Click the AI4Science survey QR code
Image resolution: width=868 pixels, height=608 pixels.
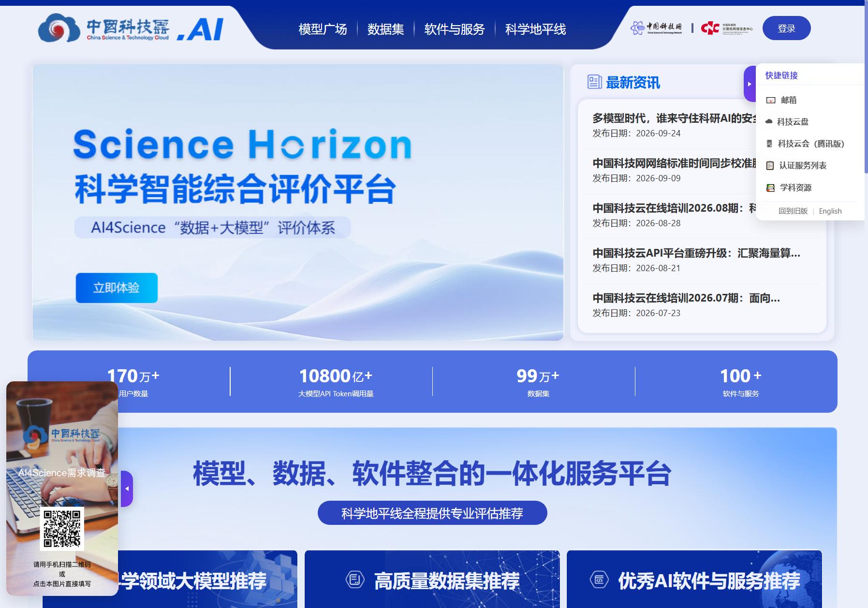point(62,529)
